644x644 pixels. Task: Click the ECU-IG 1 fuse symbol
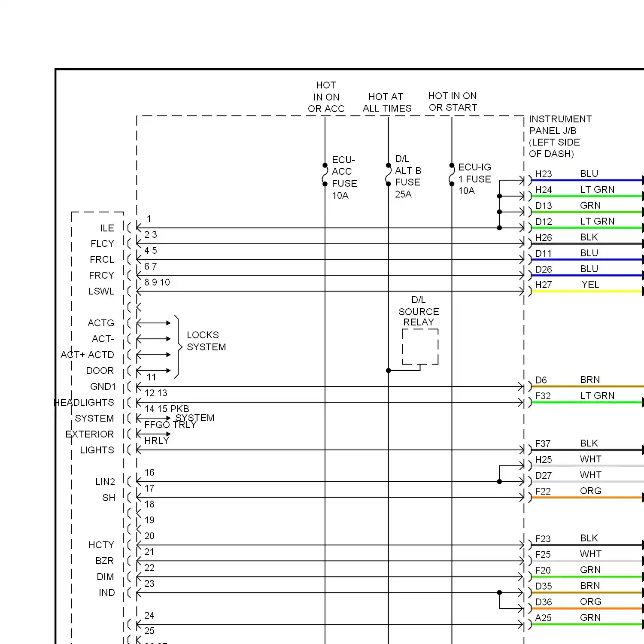[x=452, y=175]
